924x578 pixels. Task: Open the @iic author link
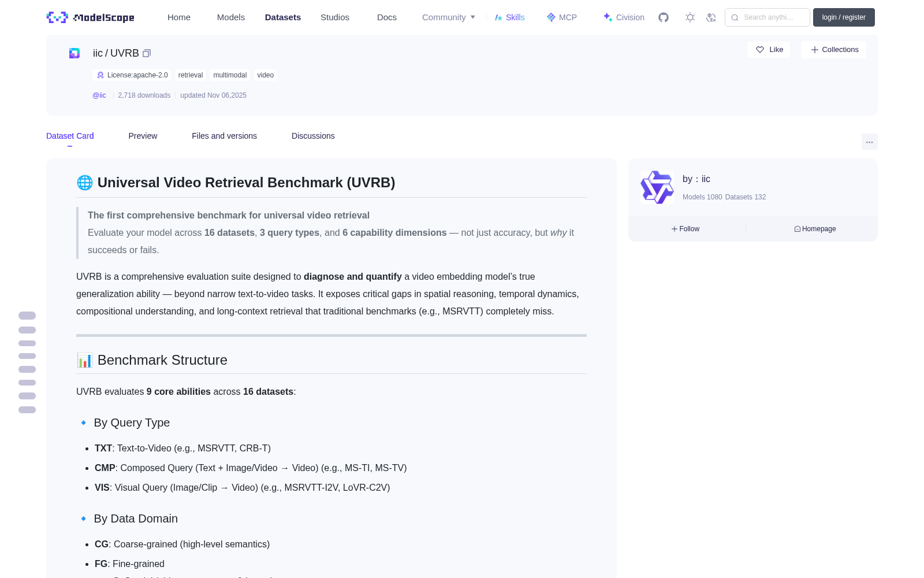click(x=99, y=95)
